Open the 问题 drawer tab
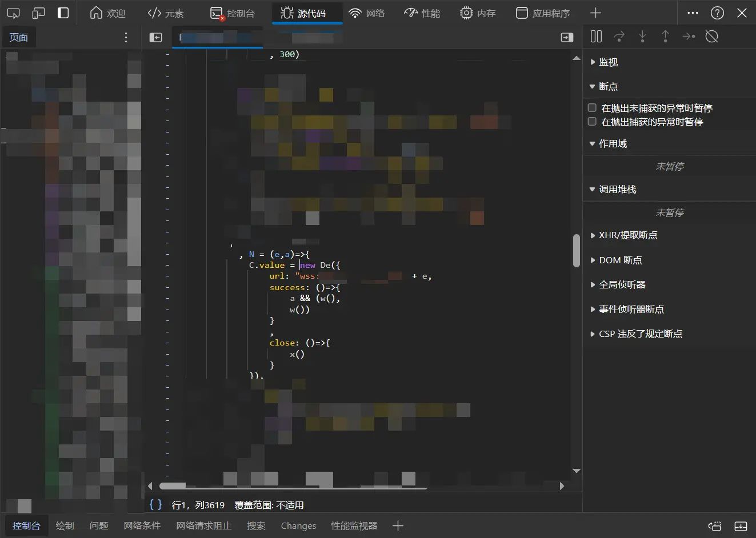The height and width of the screenshot is (538, 756). [99, 525]
